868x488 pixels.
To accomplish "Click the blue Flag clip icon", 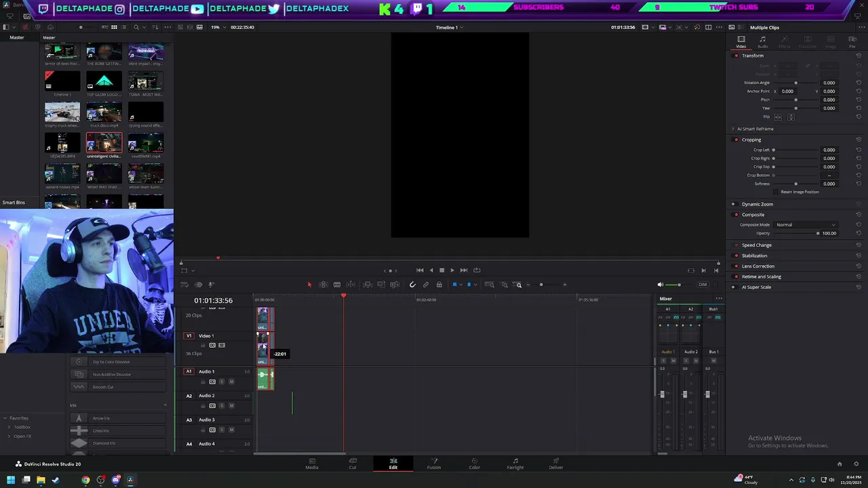I will tap(454, 285).
